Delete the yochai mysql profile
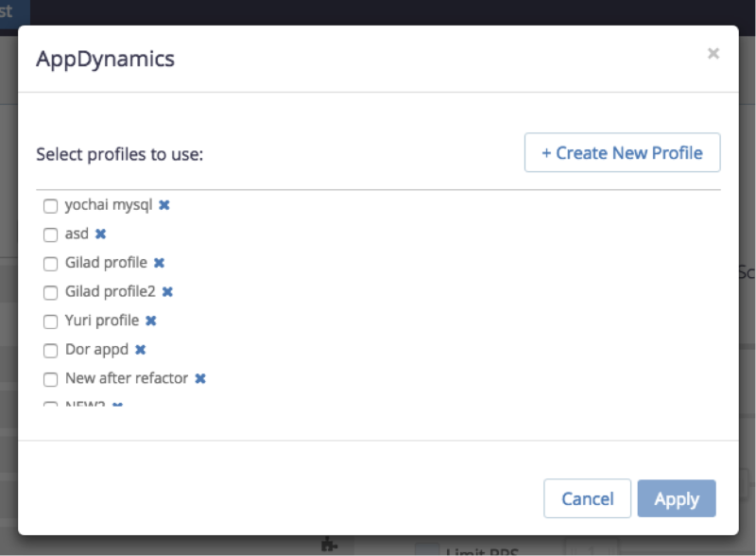756x556 pixels. tap(164, 205)
